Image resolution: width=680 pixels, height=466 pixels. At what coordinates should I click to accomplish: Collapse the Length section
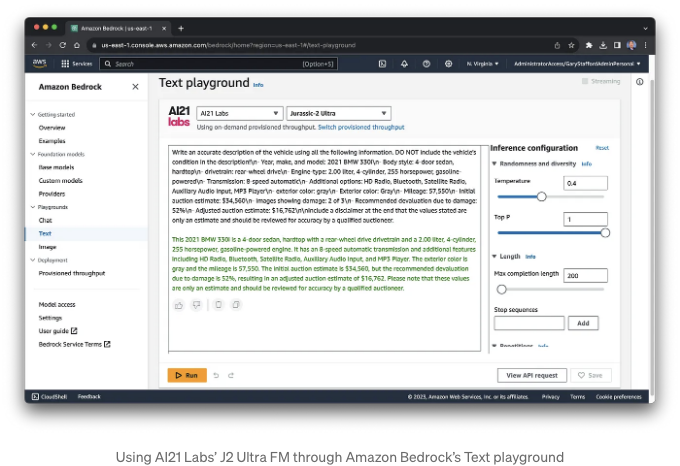(494, 256)
